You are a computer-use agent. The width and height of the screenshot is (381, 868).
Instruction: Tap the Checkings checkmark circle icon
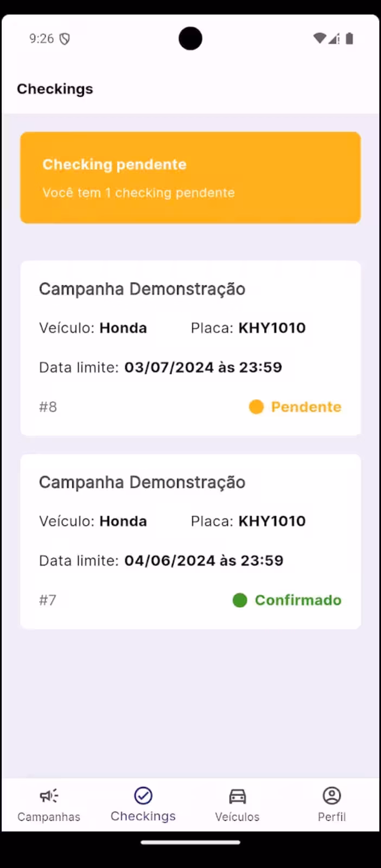pos(143,796)
